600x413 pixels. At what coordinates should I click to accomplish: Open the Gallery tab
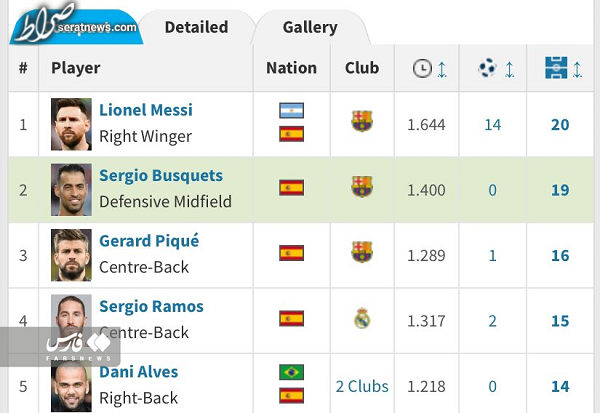(x=310, y=27)
